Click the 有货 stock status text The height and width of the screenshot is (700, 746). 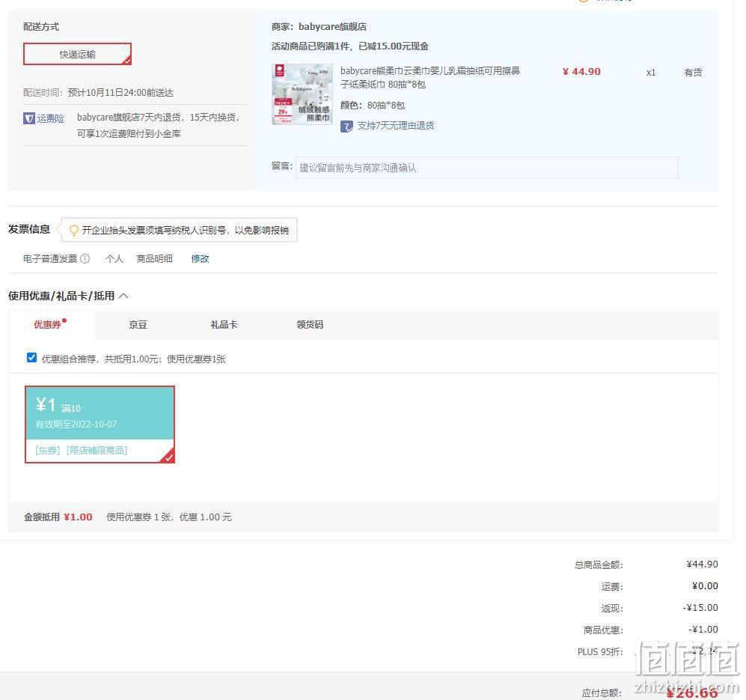tap(693, 73)
